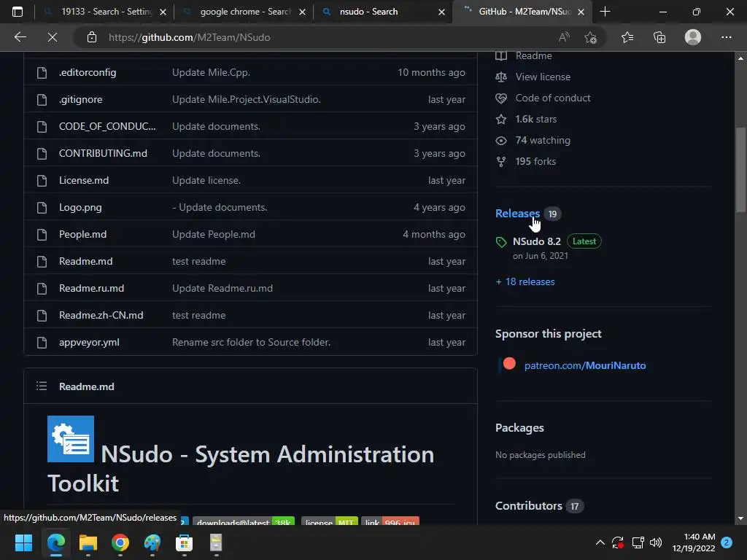747x560 pixels.
Task: Open the browser profile avatar
Action: (693, 37)
